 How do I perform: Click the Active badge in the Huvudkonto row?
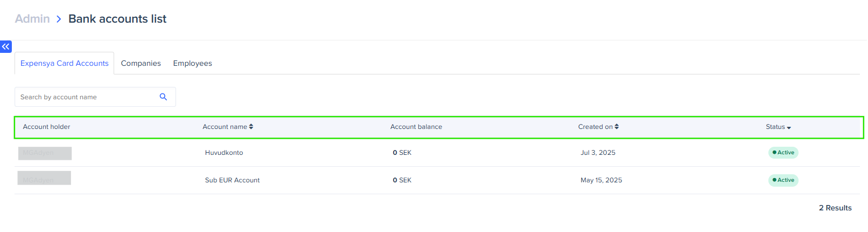click(783, 153)
